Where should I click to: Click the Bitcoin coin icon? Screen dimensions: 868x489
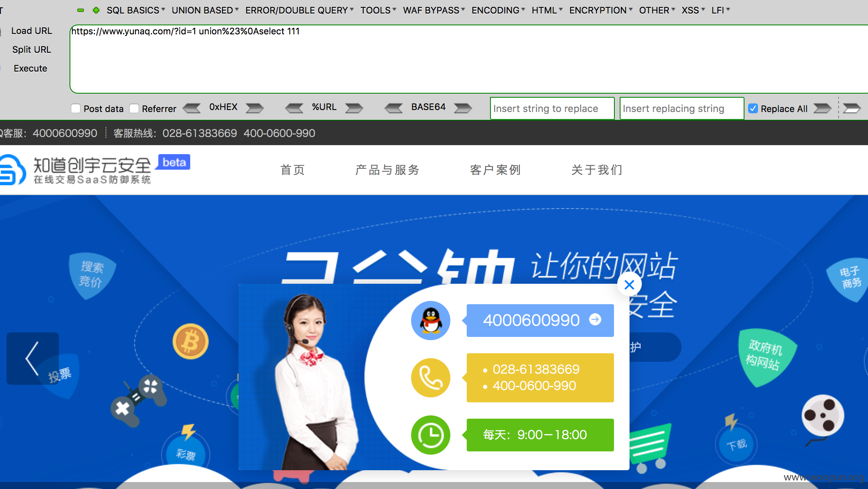(190, 341)
